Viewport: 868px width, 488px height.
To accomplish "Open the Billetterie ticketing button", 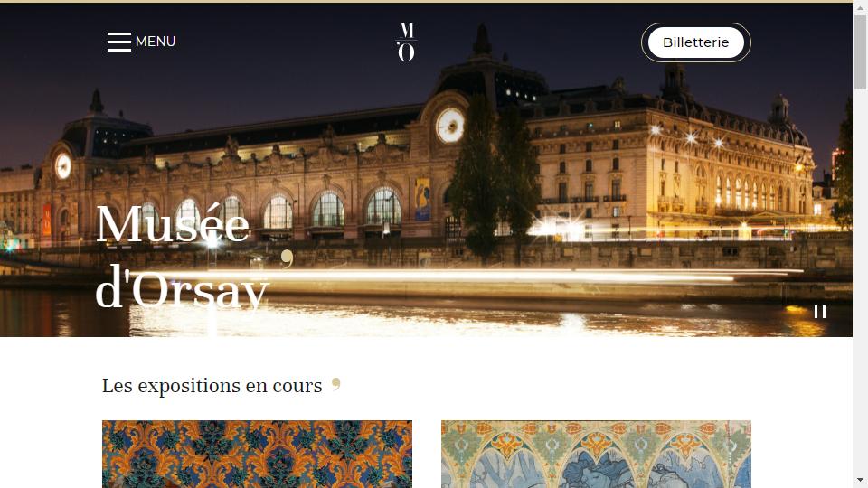I will 696,42.
